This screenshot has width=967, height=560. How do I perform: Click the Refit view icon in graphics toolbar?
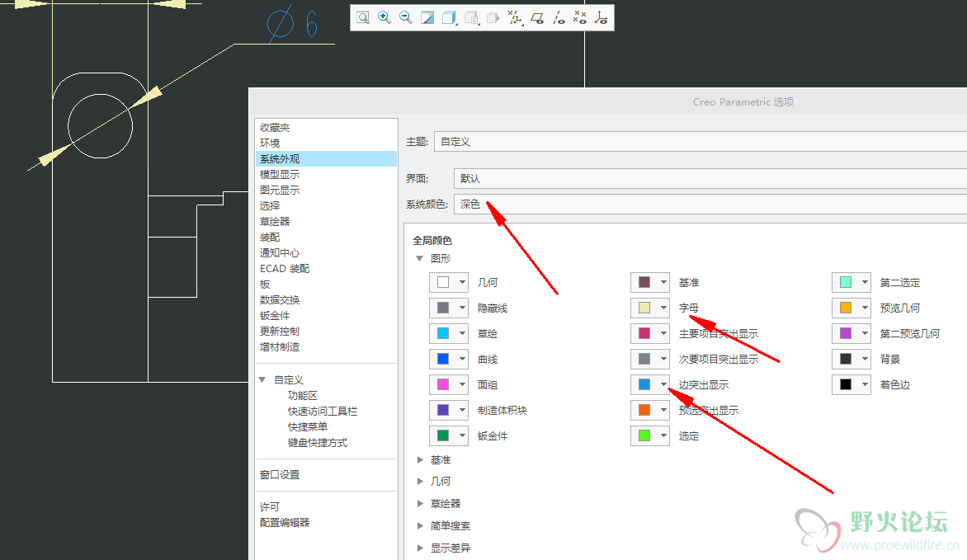(x=363, y=18)
